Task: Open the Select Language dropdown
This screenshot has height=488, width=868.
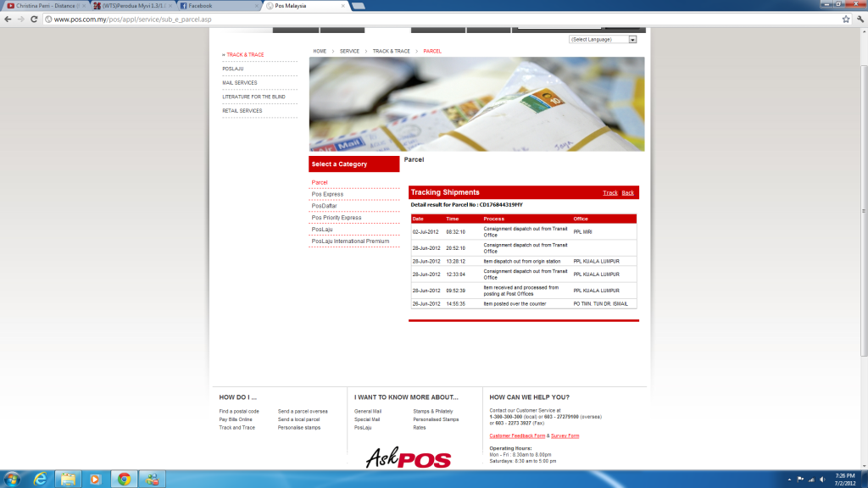Action: point(604,40)
